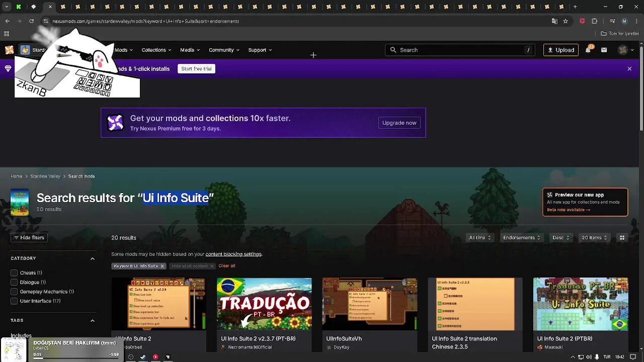Click the taskbar volume speaker icon
The width and height of the screenshot is (644, 362).
[589, 357]
